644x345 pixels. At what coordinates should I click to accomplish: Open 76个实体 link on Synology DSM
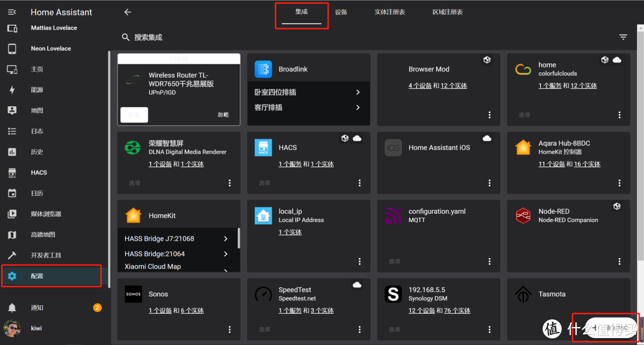[457, 310]
